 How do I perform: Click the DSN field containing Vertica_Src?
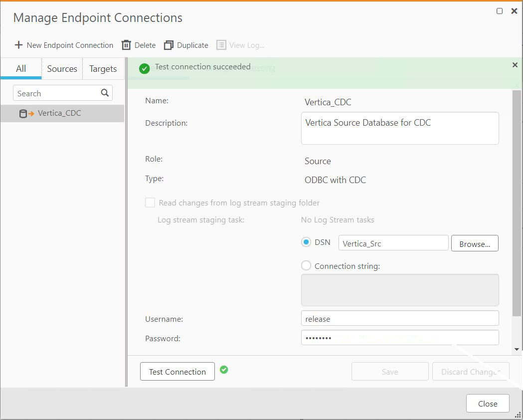coord(393,243)
